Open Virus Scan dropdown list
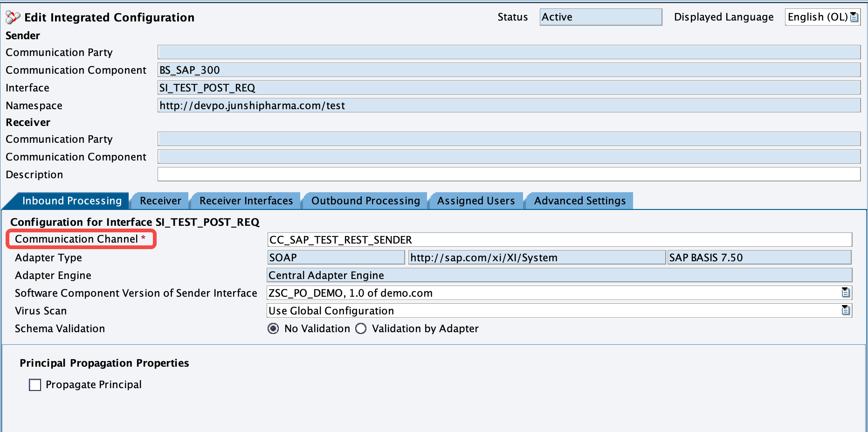 pyautogui.click(x=846, y=310)
